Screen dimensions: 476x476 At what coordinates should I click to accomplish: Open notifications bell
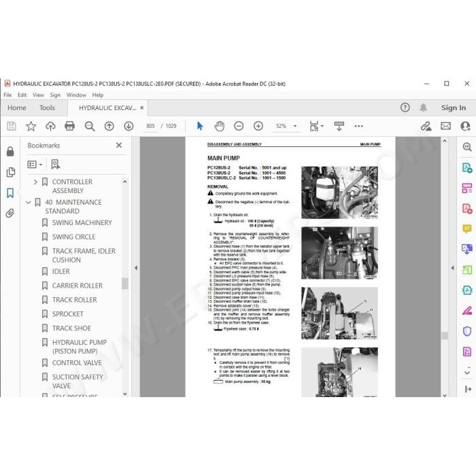pyautogui.click(x=424, y=107)
